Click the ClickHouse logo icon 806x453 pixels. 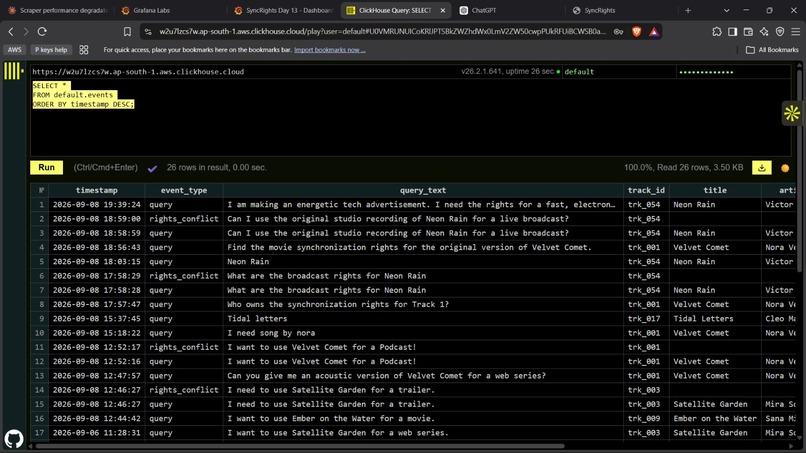pyautogui.click(x=13, y=71)
